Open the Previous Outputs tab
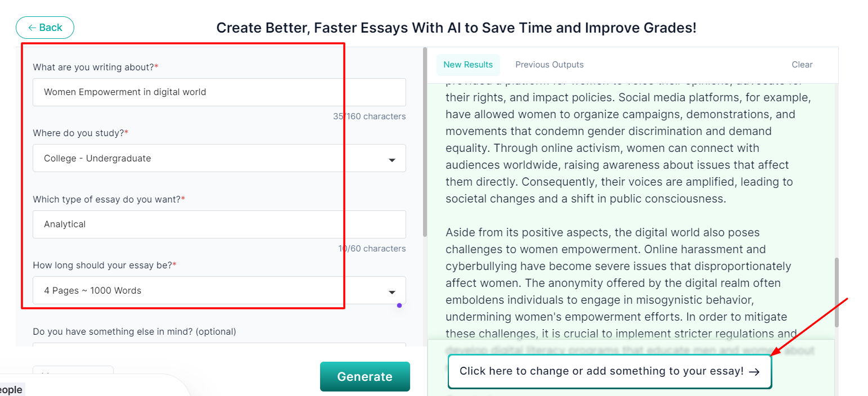Viewport: 868px width, 396px height. (549, 65)
